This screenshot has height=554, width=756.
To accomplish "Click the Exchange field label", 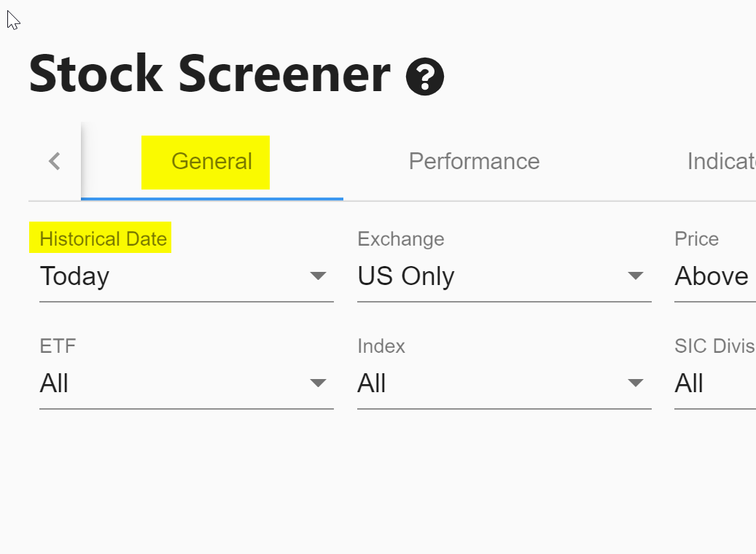I will pos(400,239).
